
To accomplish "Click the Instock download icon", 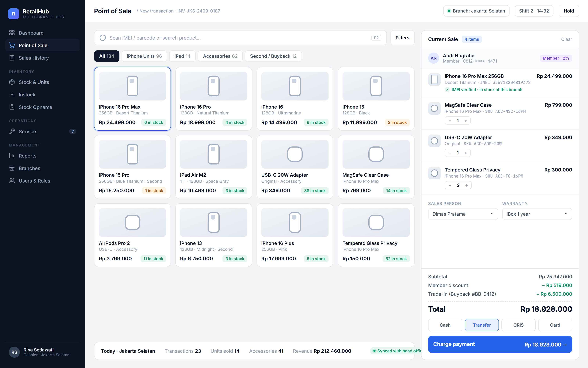I will (12, 95).
